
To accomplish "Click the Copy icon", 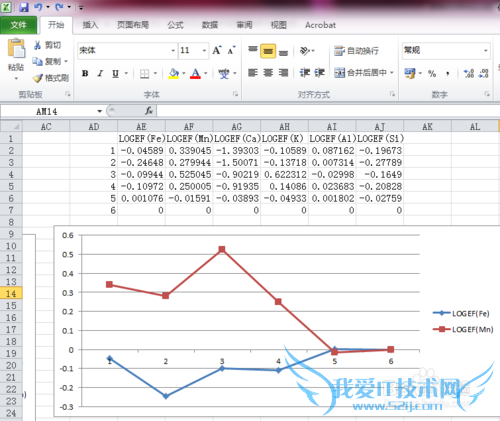I will point(37,61).
